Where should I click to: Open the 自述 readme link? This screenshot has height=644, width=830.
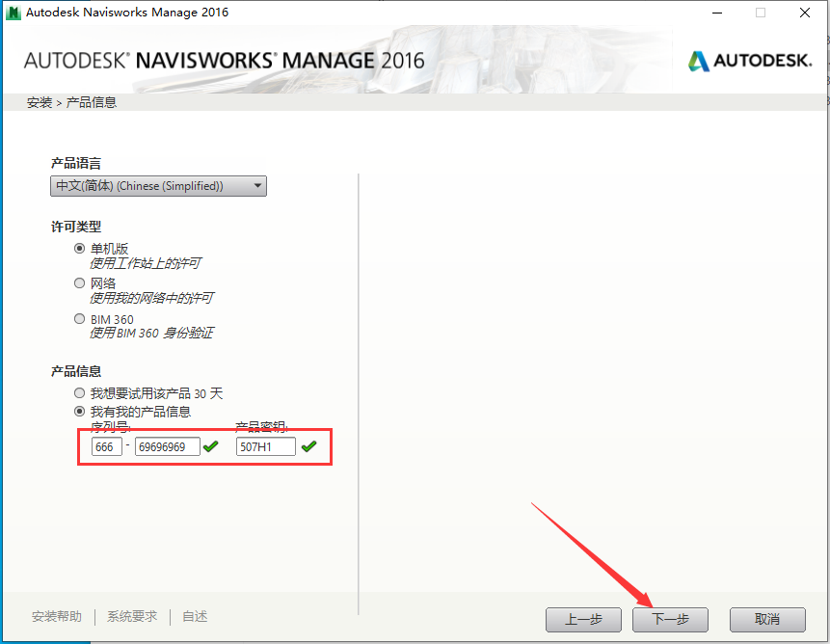point(195,616)
